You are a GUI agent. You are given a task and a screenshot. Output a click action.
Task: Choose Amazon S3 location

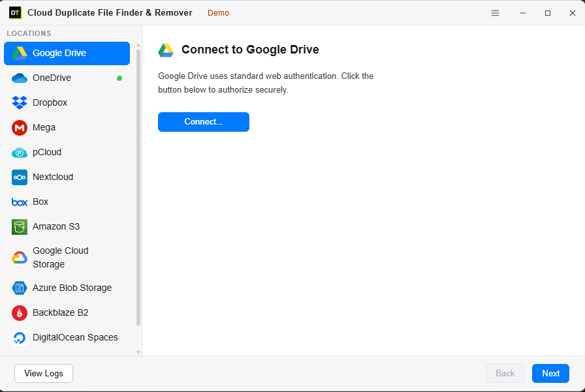[67, 226]
